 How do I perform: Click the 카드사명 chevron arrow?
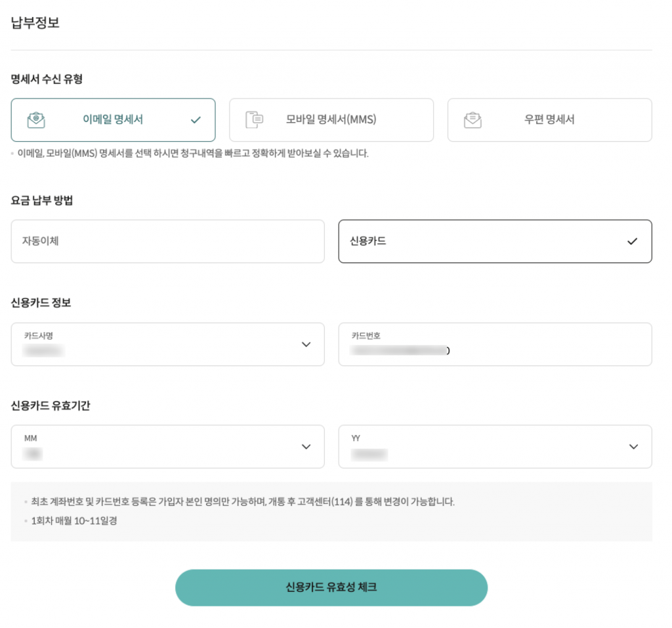click(306, 345)
